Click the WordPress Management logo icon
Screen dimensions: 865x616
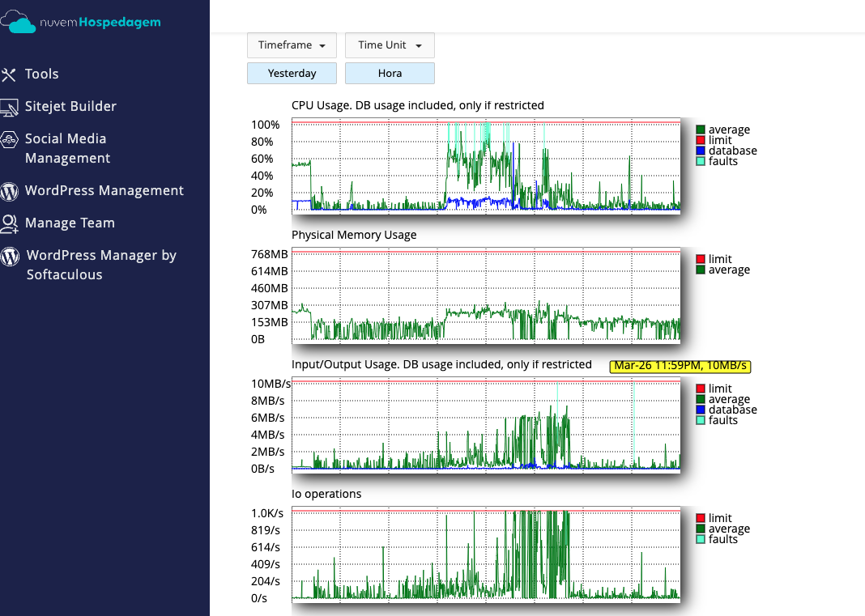[x=10, y=191]
